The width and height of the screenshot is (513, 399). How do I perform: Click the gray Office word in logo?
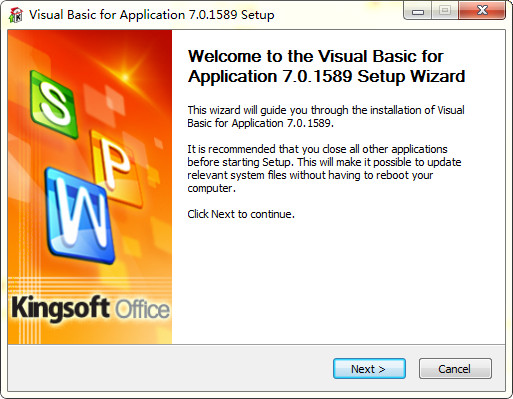click(142, 309)
